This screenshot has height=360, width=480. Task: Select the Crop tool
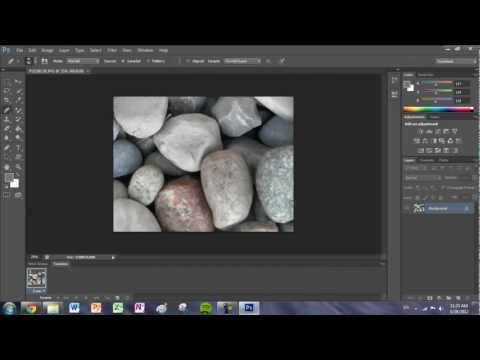point(7,100)
